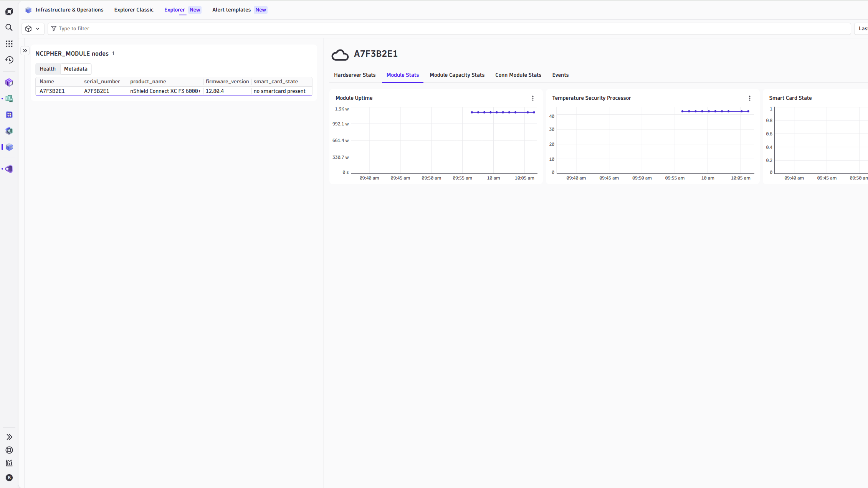Focus the Type to filter field

tap(449, 29)
